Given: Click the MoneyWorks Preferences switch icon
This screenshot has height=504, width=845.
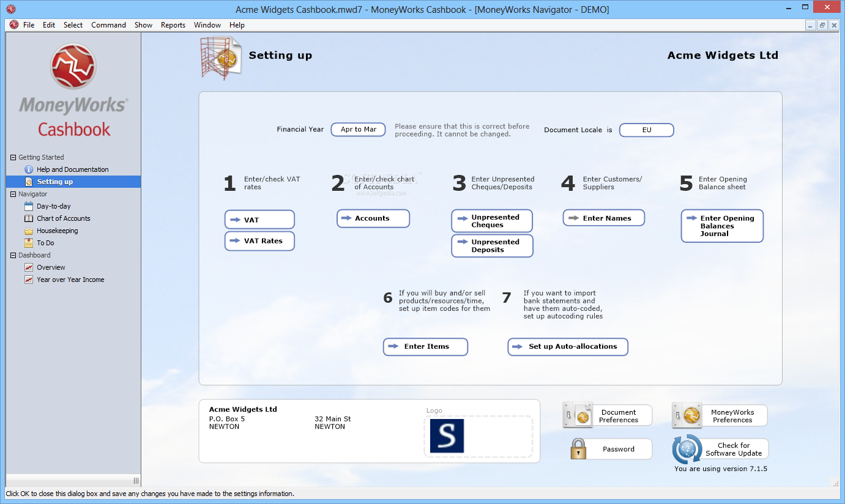Looking at the screenshot, I should tap(687, 415).
